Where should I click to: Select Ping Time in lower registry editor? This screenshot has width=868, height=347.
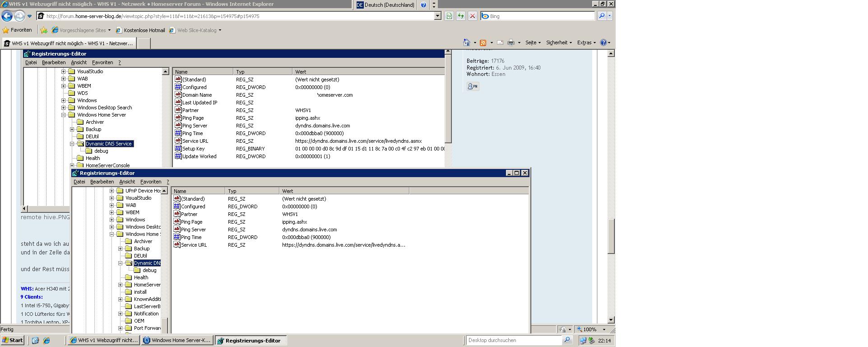coord(191,237)
